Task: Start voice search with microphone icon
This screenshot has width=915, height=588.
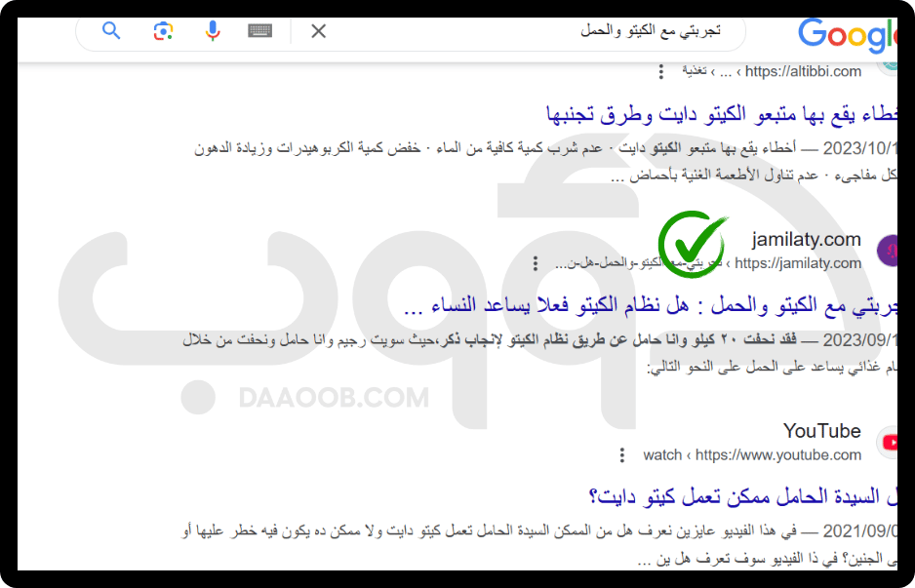Action: [212, 31]
